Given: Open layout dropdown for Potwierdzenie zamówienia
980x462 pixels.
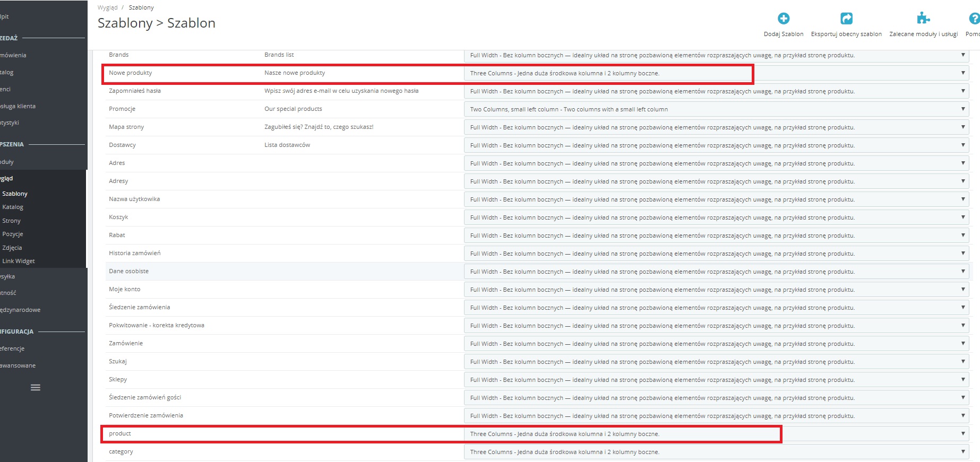Looking at the screenshot, I should click(x=717, y=416).
